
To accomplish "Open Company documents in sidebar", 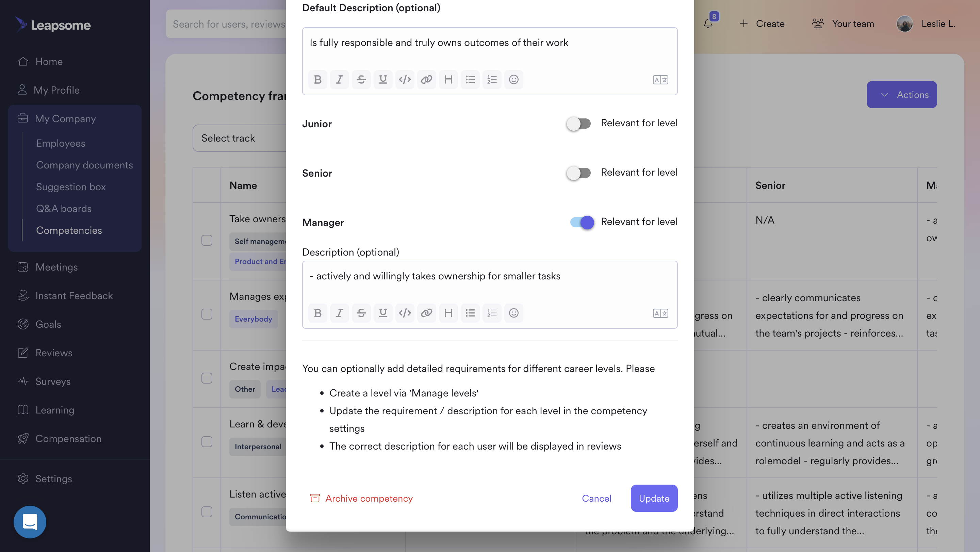I will pyautogui.click(x=84, y=165).
